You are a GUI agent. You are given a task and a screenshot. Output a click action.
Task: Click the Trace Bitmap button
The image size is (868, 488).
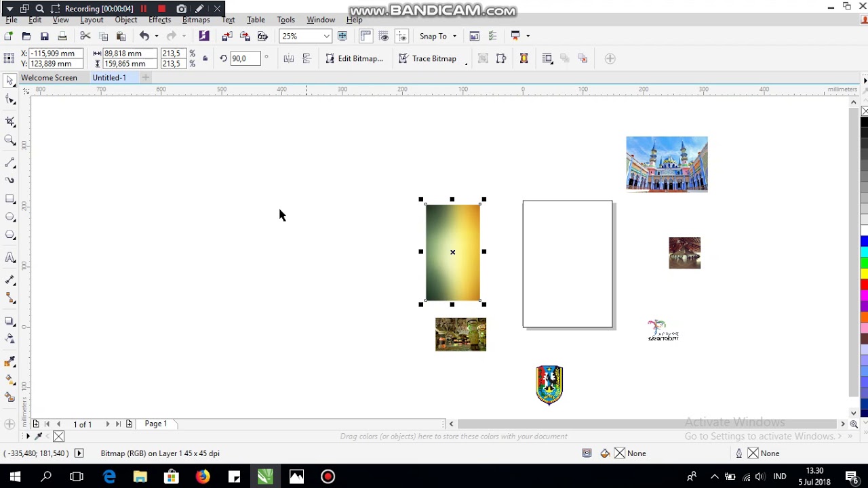pyautogui.click(x=427, y=58)
